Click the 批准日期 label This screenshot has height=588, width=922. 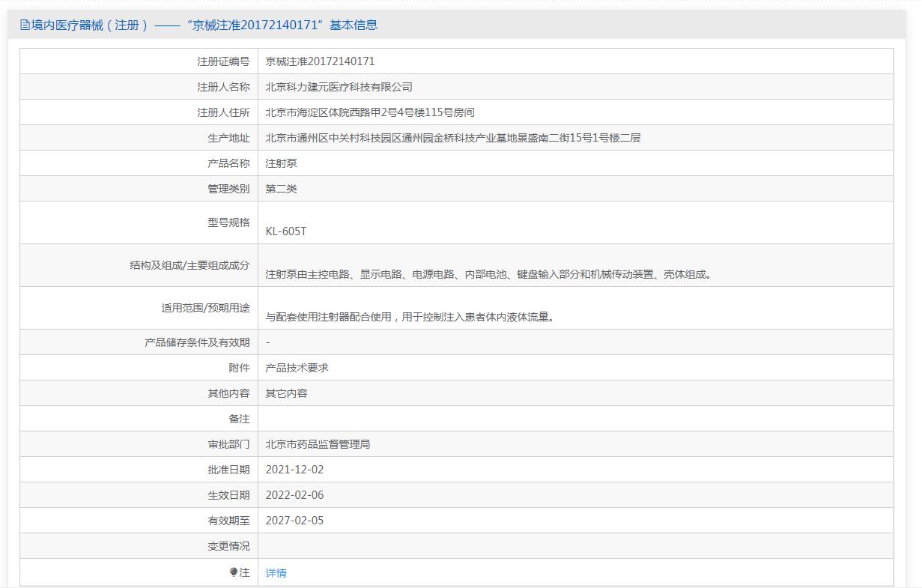coord(228,470)
